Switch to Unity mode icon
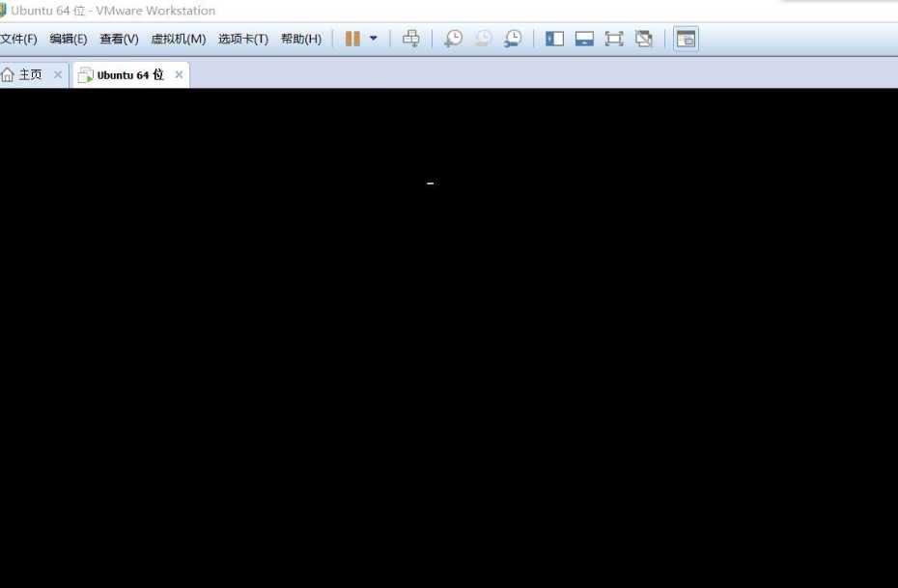This screenshot has width=898, height=588. click(x=644, y=39)
